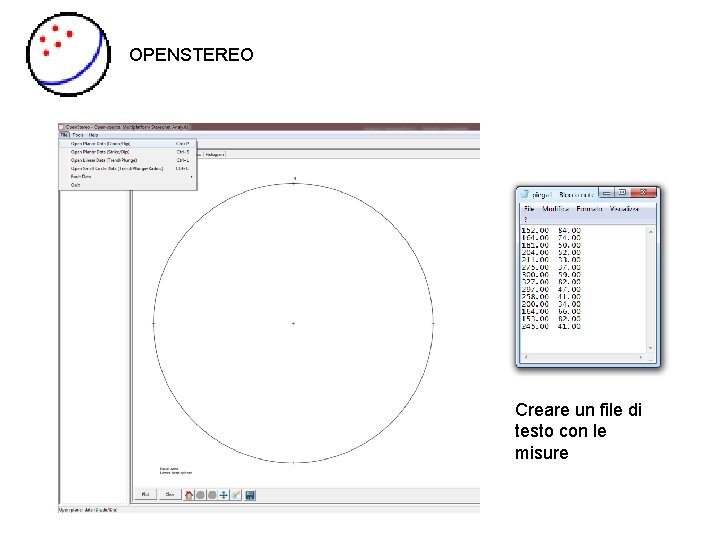Click the second grey circle toolbar icon
Image resolution: width=720 pixels, height=540 pixels.
[212, 495]
